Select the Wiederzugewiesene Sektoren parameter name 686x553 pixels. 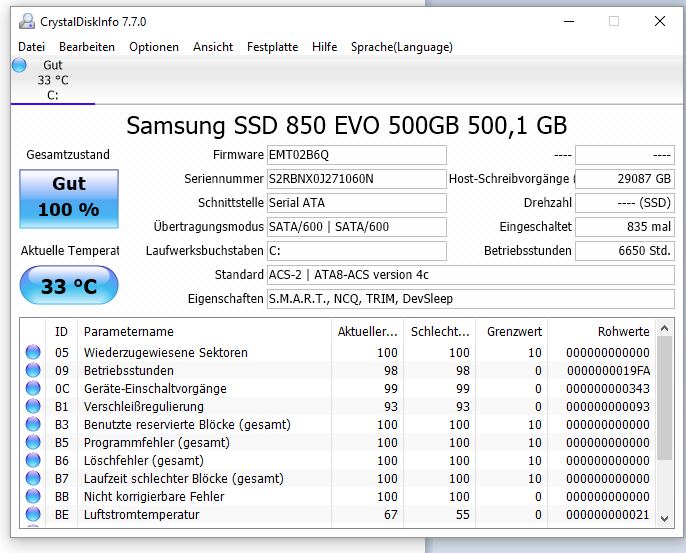pos(166,353)
